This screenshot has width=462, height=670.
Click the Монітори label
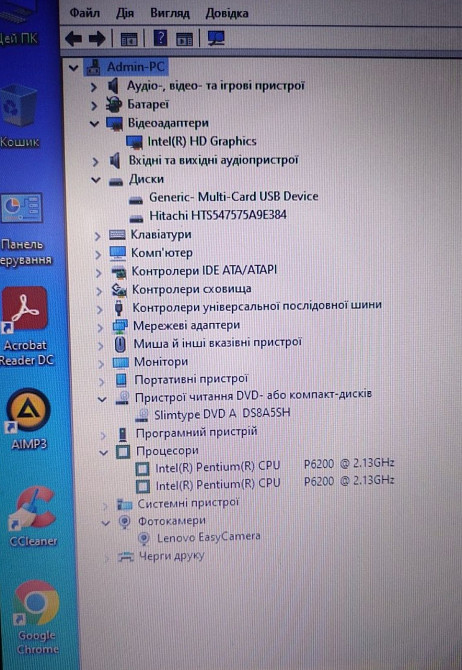(x=161, y=362)
